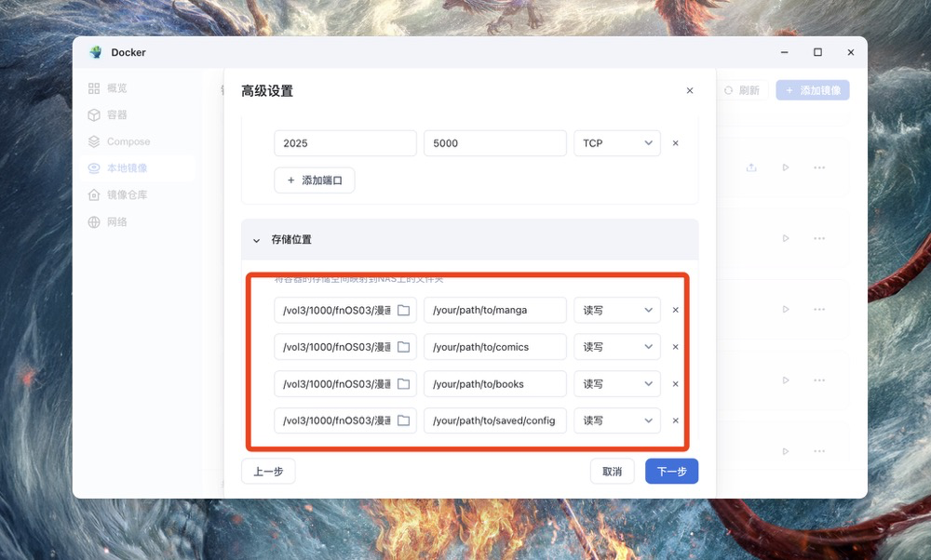Viewport: 931px width, 560px height.
Task: Click the 镜像仓库 house icon
Action: 94,195
